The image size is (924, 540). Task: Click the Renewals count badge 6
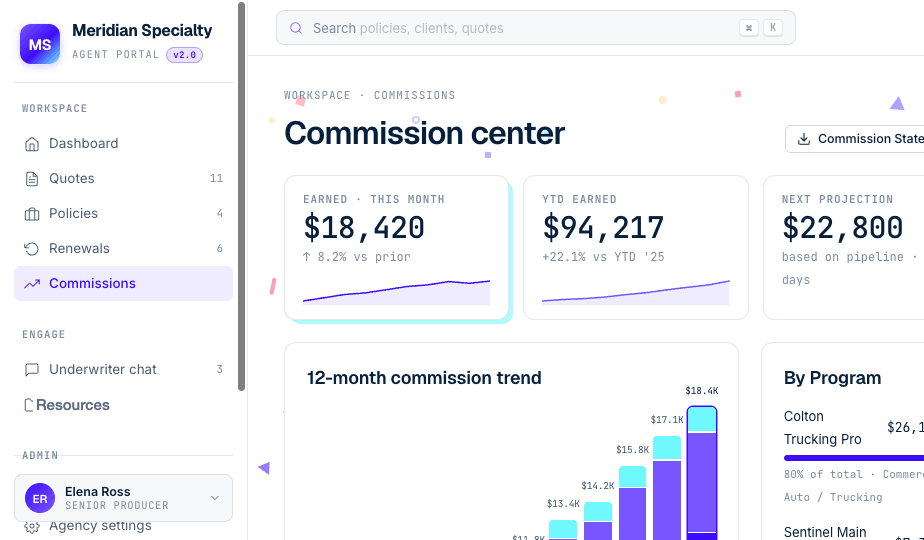coord(219,249)
